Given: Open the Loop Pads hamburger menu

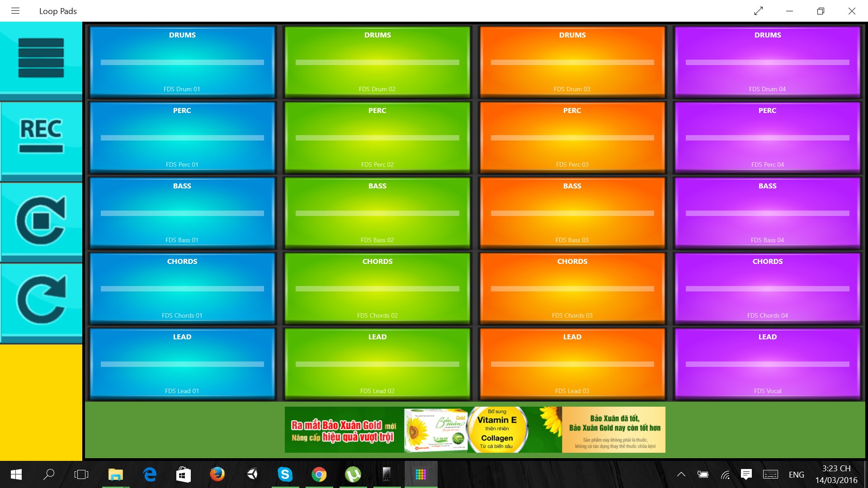Looking at the screenshot, I should pos(15,10).
